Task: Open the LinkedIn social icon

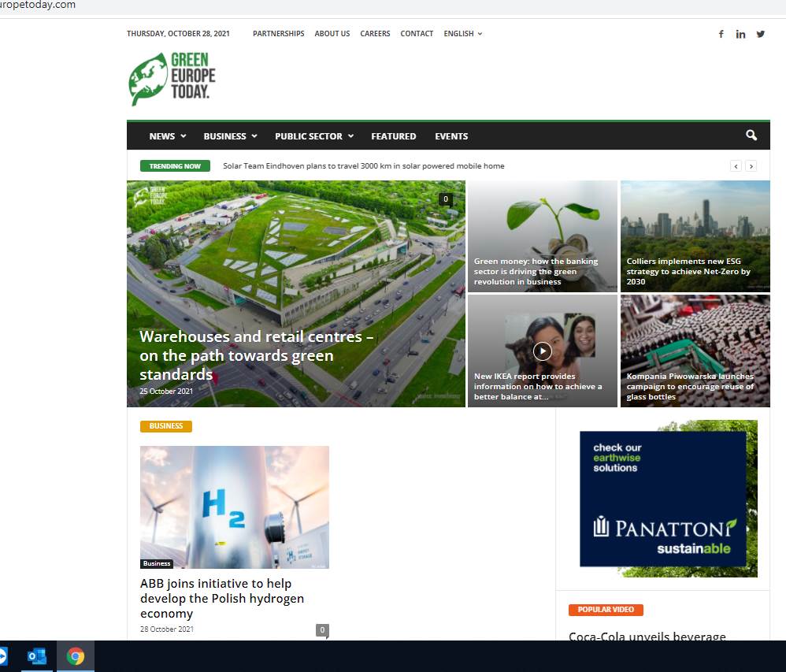Action: pyautogui.click(x=740, y=34)
